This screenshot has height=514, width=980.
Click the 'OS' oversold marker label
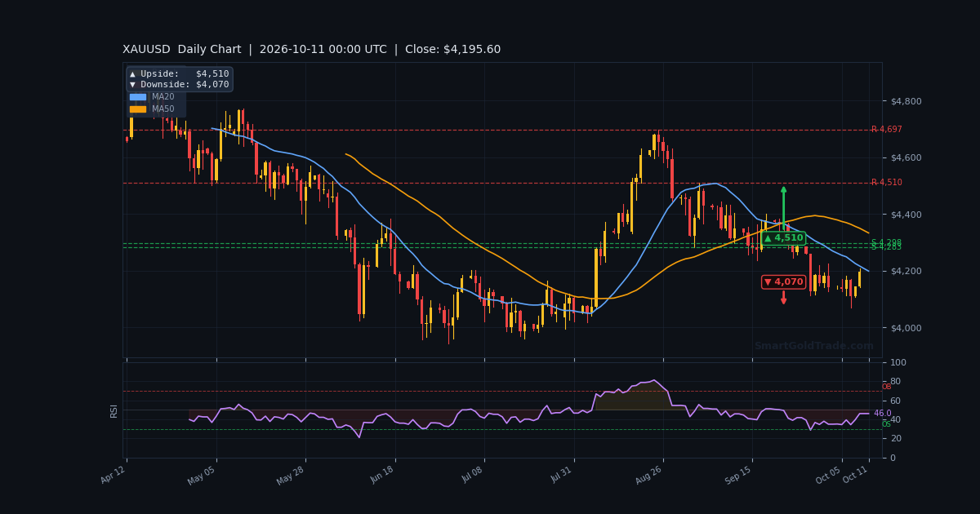[x=886, y=424]
